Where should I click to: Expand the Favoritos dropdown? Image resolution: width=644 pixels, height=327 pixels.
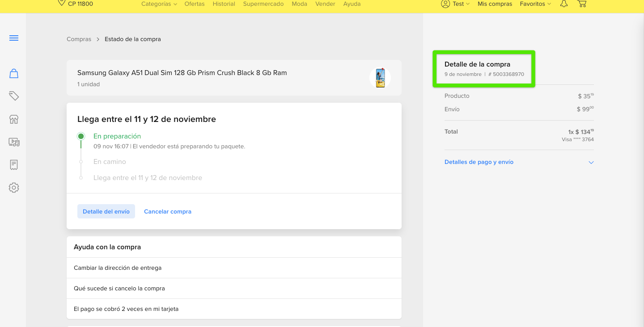pyautogui.click(x=535, y=4)
